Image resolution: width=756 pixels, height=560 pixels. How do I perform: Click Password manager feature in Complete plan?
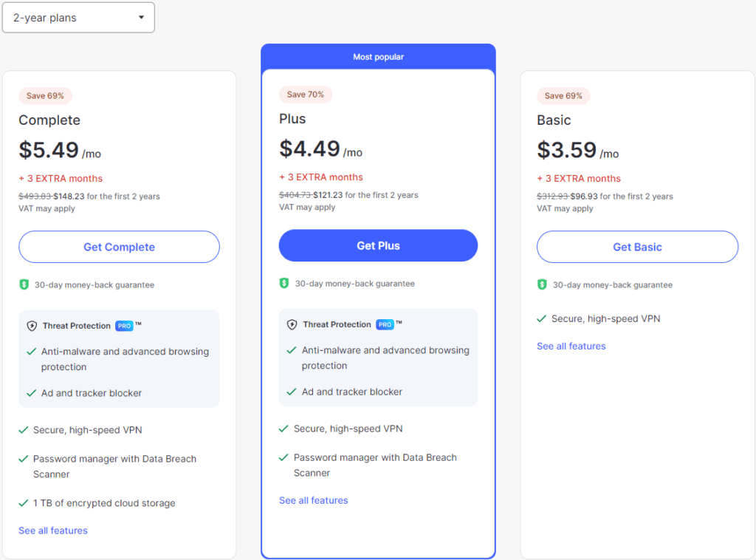coord(114,466)
